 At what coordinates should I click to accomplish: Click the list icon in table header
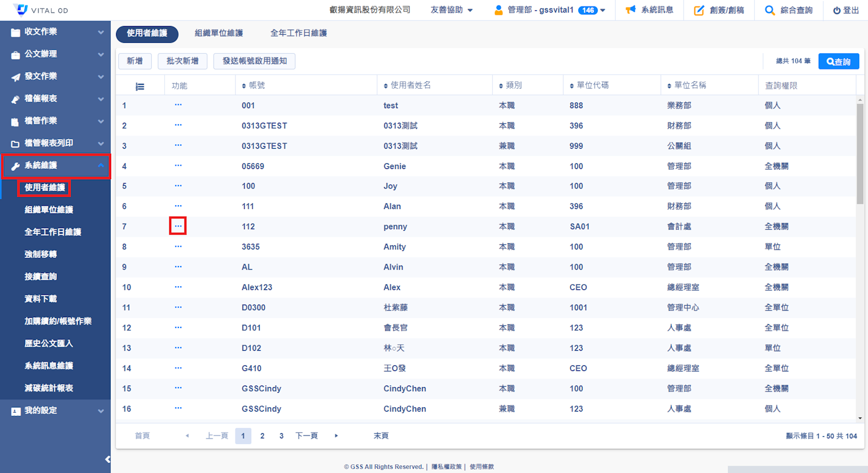coord(140,86)
